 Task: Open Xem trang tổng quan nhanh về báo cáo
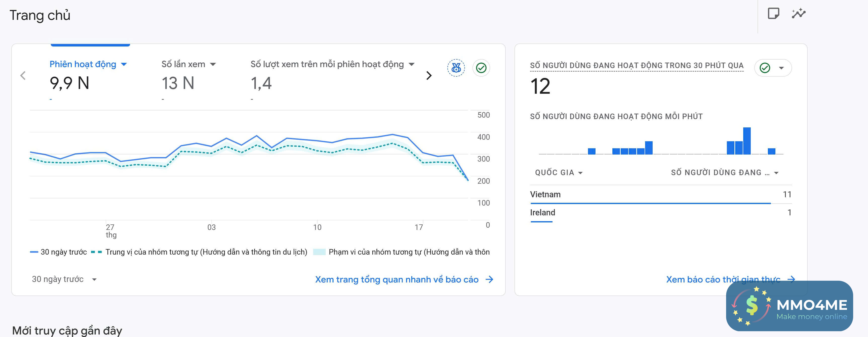pyautogui.click(x=397, y=279)
